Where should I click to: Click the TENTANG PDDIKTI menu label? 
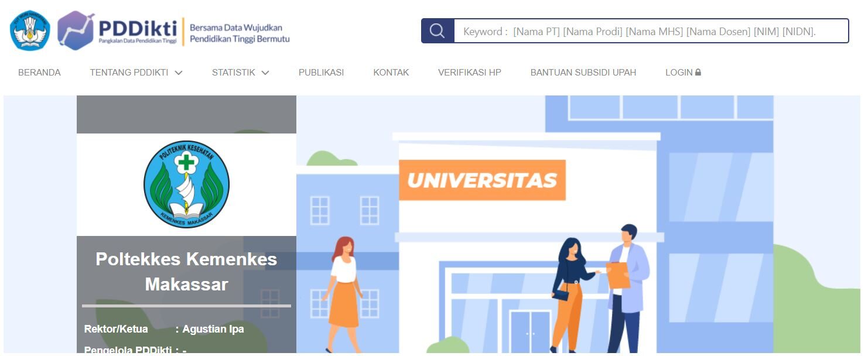click(x=129, y=73)
